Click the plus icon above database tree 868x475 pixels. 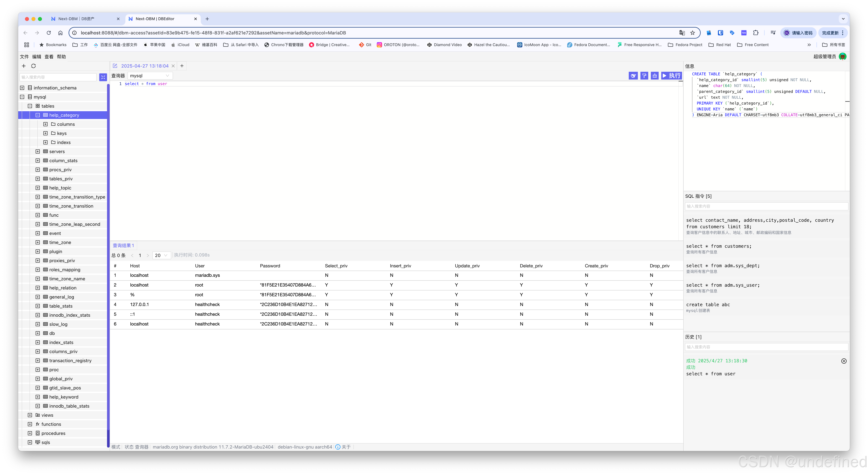[x=24, y=66]
